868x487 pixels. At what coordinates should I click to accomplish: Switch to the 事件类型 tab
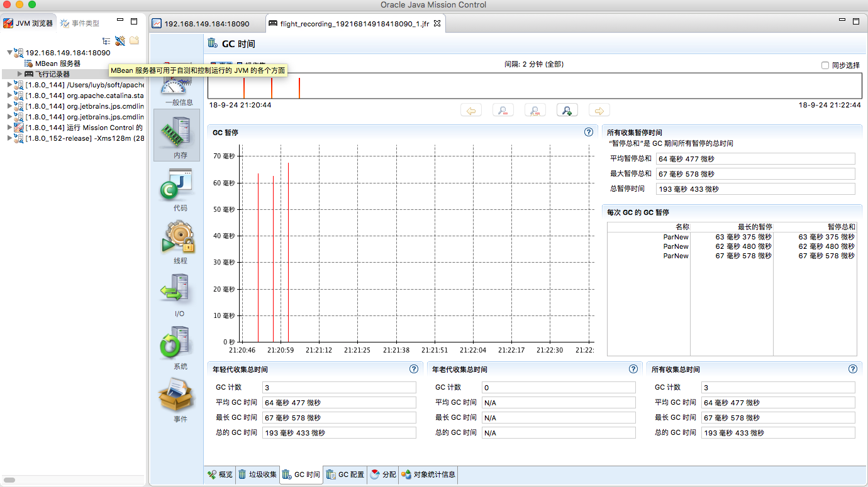coord(80,23)
